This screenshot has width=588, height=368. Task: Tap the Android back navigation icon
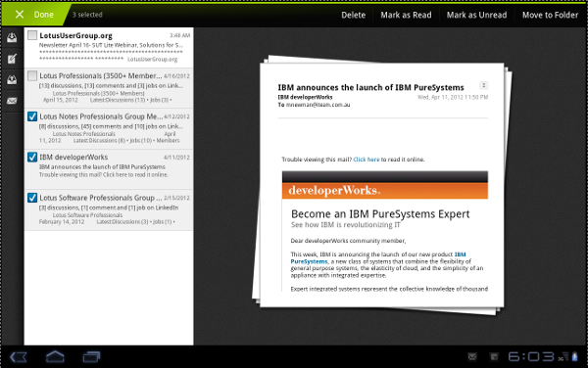point(19,357)
